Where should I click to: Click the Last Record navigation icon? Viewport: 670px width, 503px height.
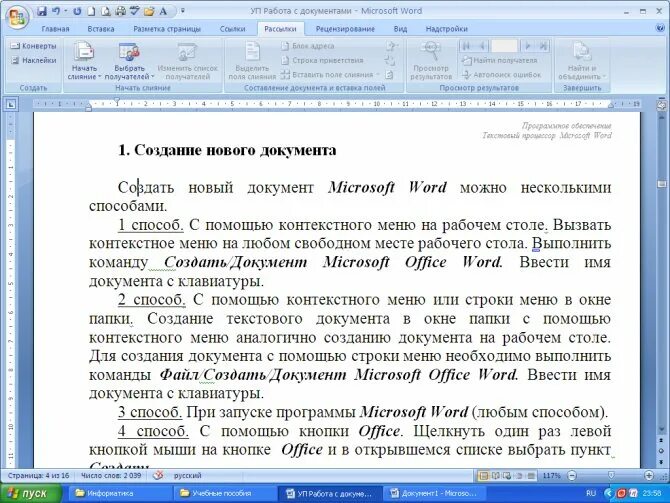coord(544,46)
